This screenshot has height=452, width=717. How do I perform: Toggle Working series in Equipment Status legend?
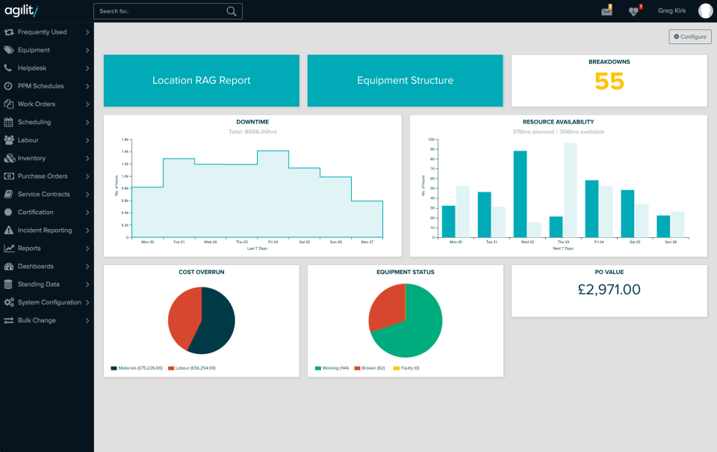click(x=332, y=368)
